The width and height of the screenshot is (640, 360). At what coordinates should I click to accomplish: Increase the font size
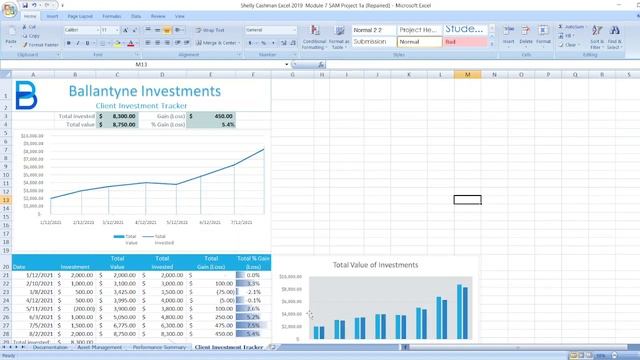click(126, 30)
